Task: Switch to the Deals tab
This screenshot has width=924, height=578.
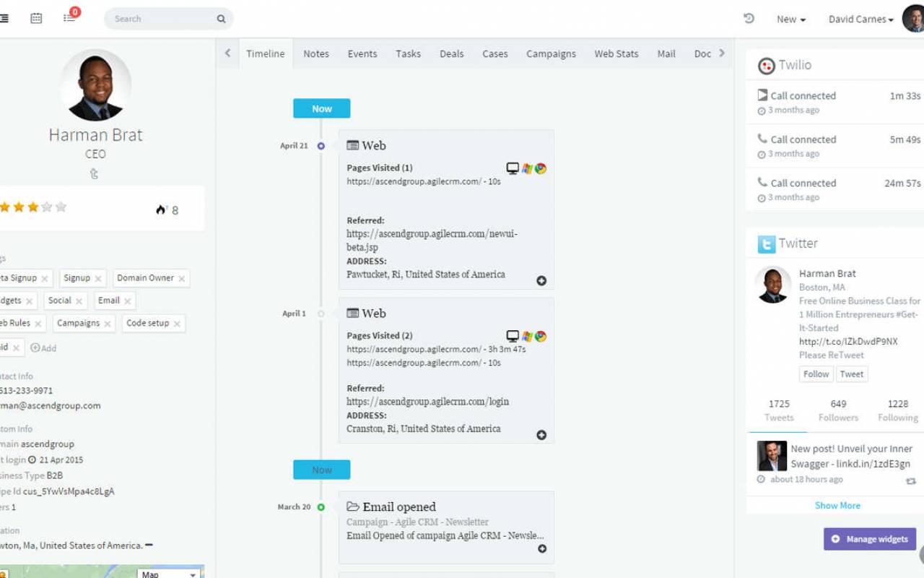Action: coord(452,53)
